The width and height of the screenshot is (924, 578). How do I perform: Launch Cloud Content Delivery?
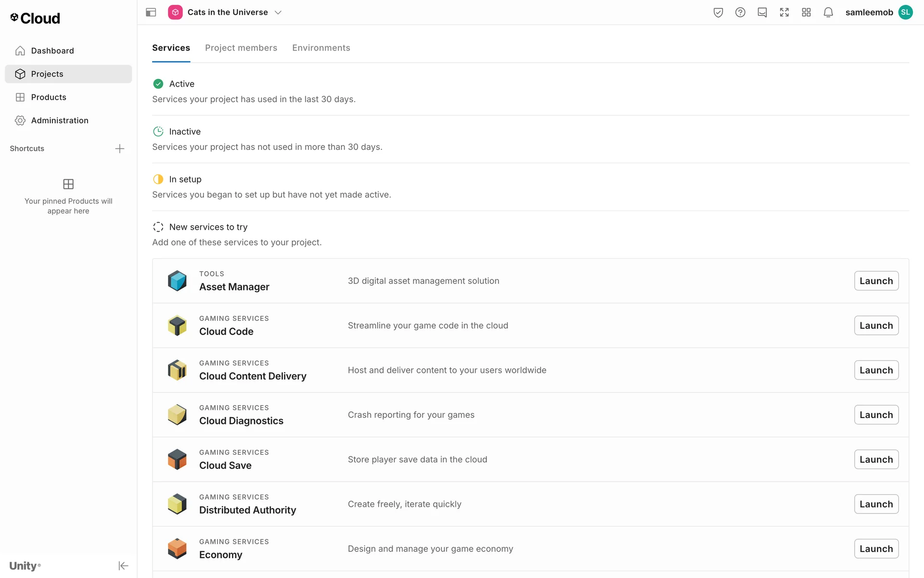coord(876,370)
